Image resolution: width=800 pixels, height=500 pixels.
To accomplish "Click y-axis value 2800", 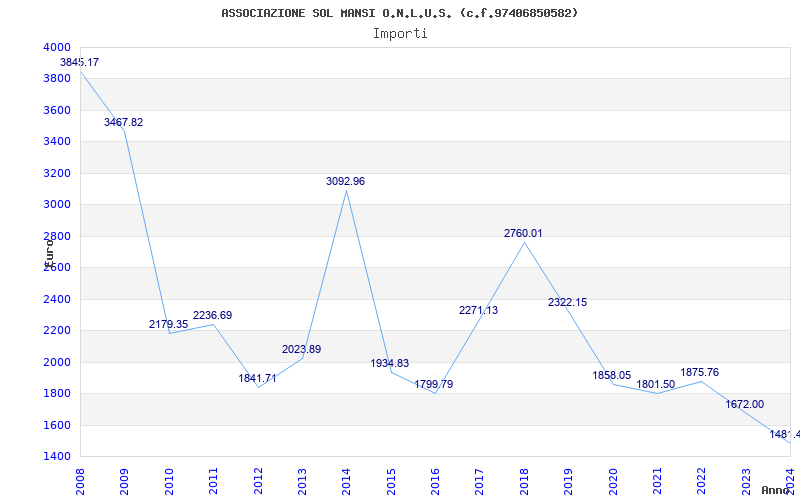I will [x=57, y=236].
